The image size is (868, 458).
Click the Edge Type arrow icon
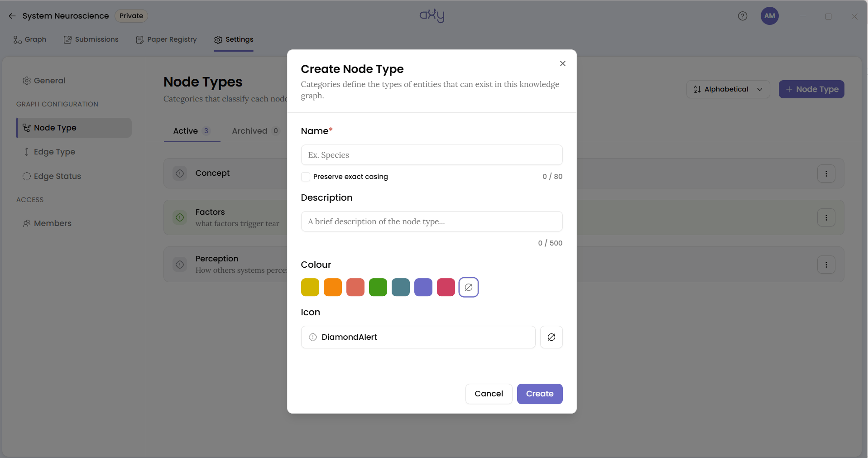27,152
